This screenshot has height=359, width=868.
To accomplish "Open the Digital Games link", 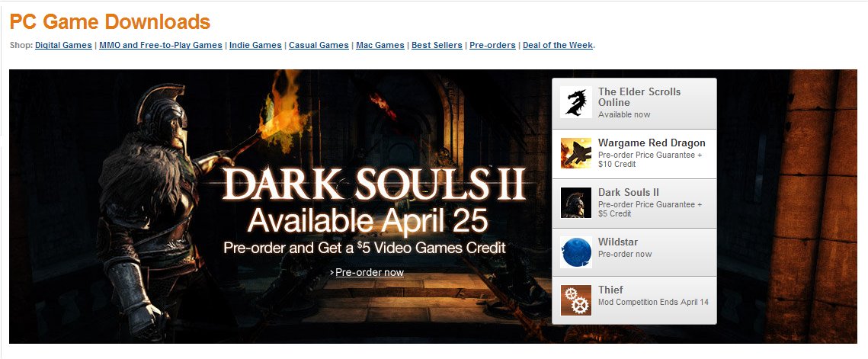I will (x=64, y=46).
